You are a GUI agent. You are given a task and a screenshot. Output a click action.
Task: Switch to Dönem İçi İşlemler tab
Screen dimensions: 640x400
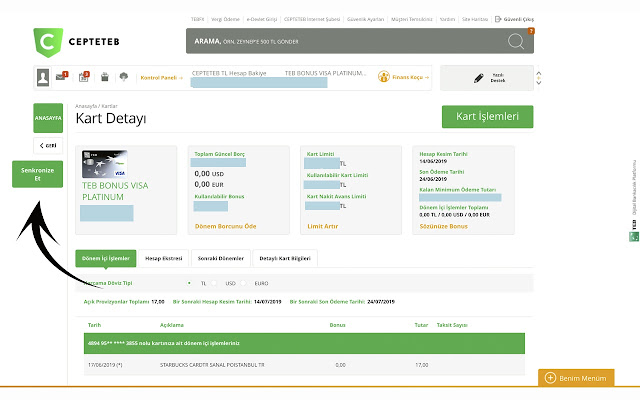pyautogui.click(x=106, y=258)
